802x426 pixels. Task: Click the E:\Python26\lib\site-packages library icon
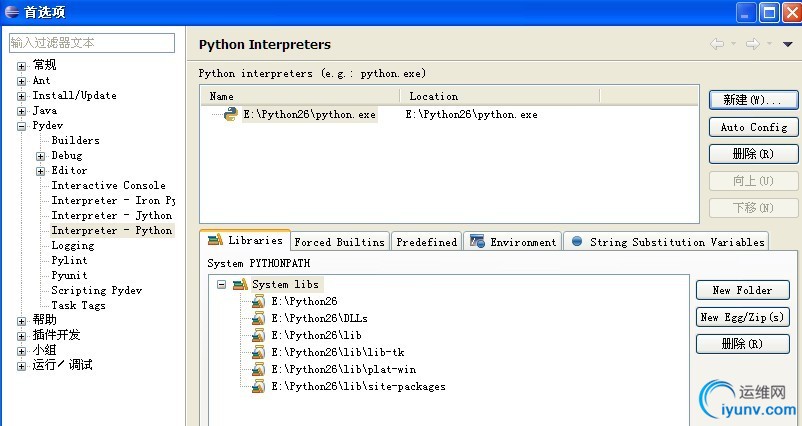click(x=259, y=386)
